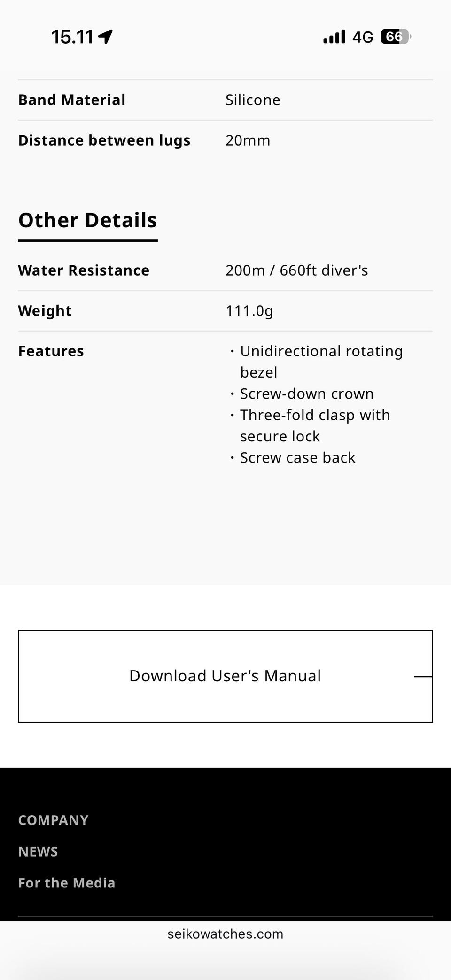Tap the cellular signal bars icon
This screenshot has width=451, height=980.
click(x=334, y=37)
